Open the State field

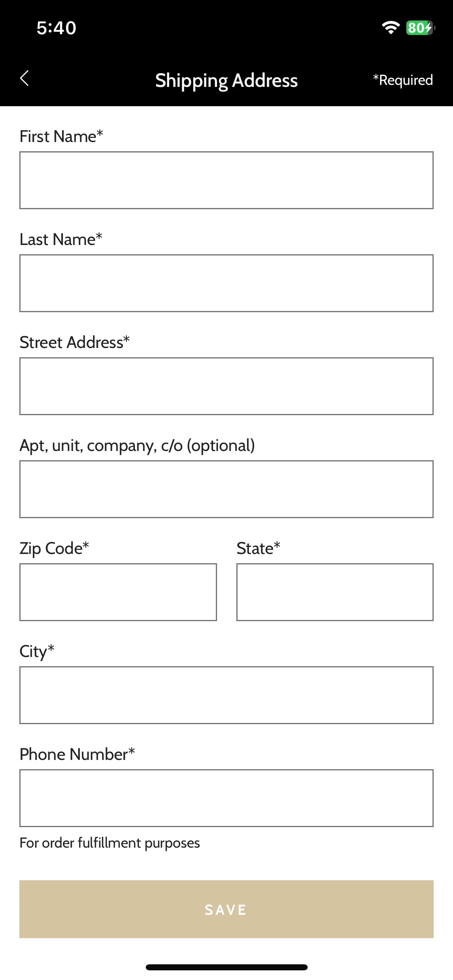335,592
